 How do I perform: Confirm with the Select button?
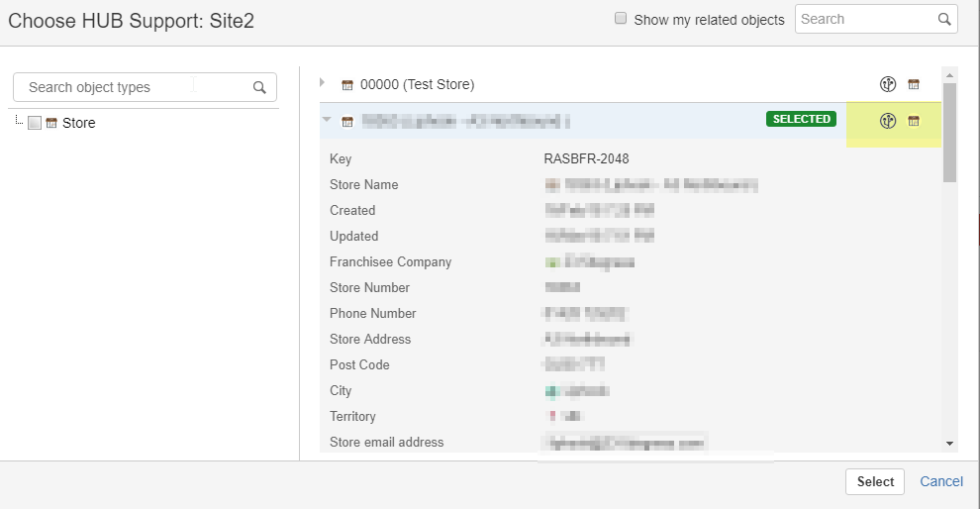[875, 481]
